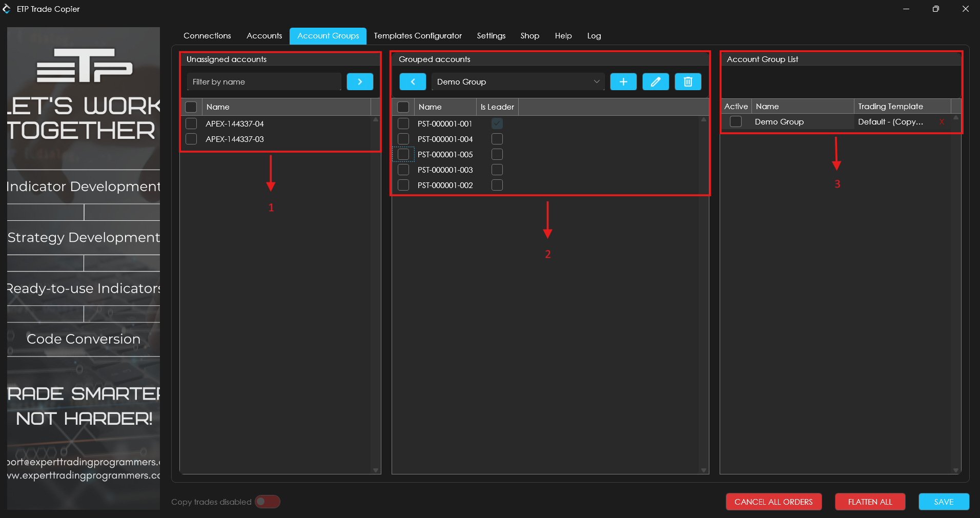
Task: Open the Templates Configurator tab
Action: click(417, 36)
